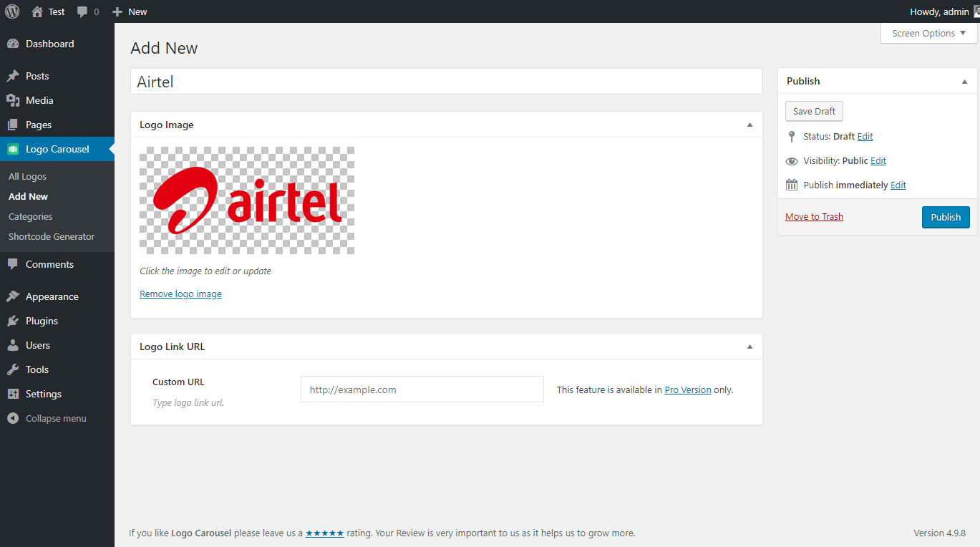Open the Pro Version link

point(688,389)
